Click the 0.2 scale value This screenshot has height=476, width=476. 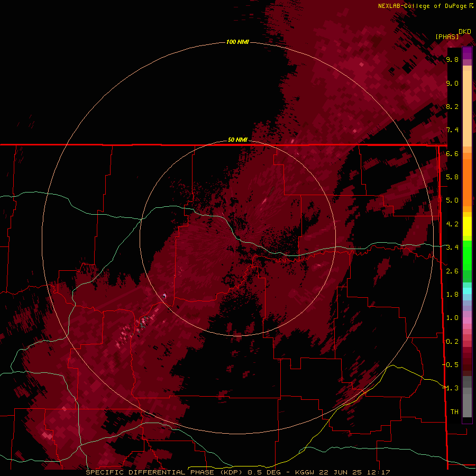452,342
